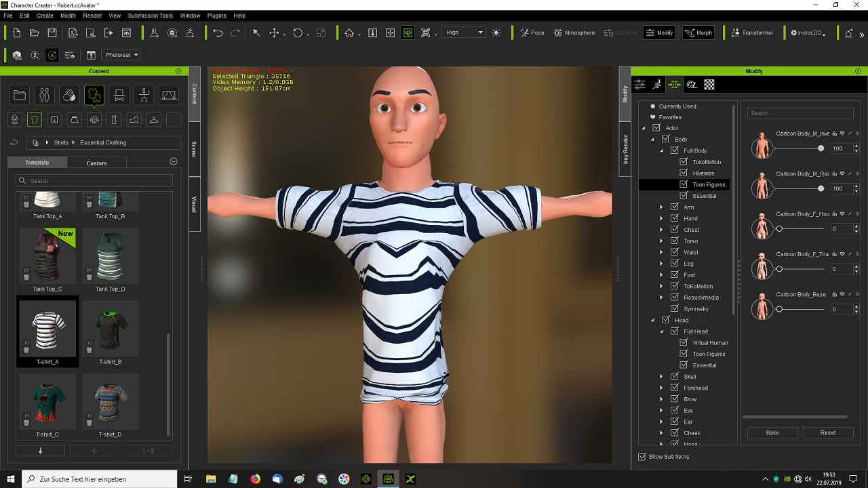This screenshot has height=488, width=868.
Task: Toggle the TokoMotion checkbox
Action: pyautogui.click(x=684, y=162)
